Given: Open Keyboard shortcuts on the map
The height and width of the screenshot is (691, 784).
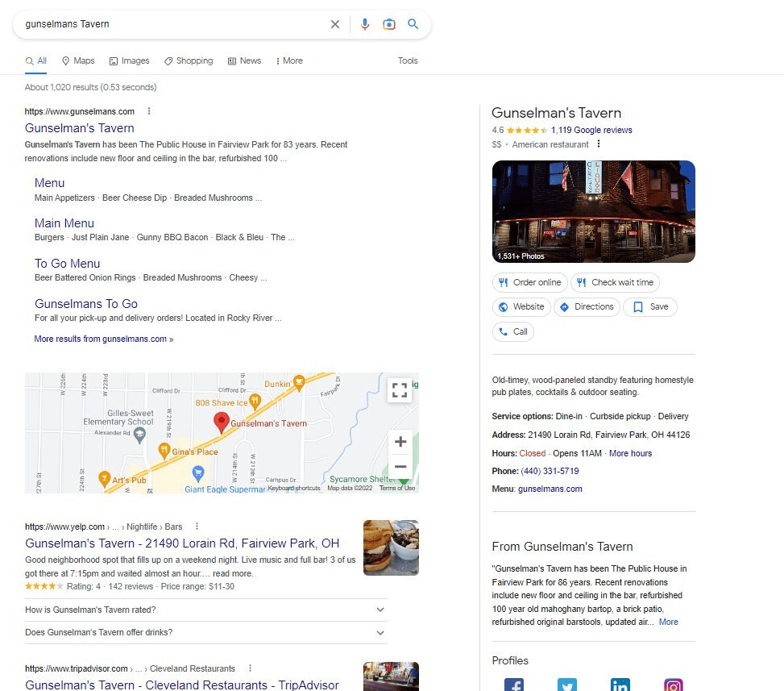Looking at the screenshot, I should [x=294, y=489].
